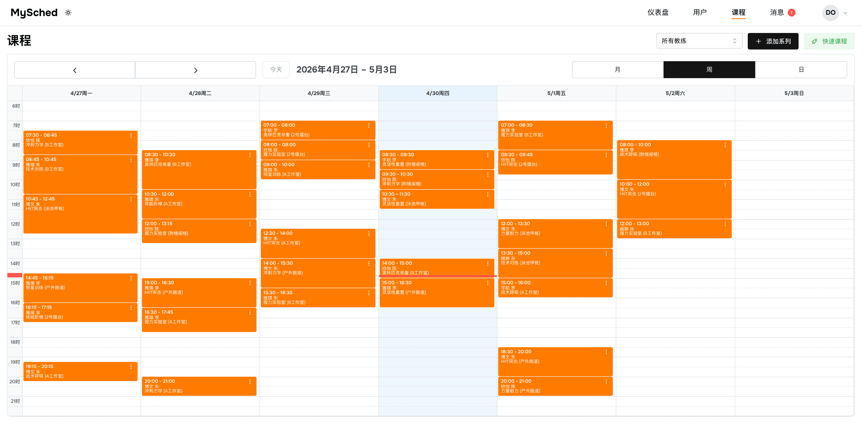
Task: Open menu for Thursday 09:30 冲刺力学 class
Action: tap(488, 175)
